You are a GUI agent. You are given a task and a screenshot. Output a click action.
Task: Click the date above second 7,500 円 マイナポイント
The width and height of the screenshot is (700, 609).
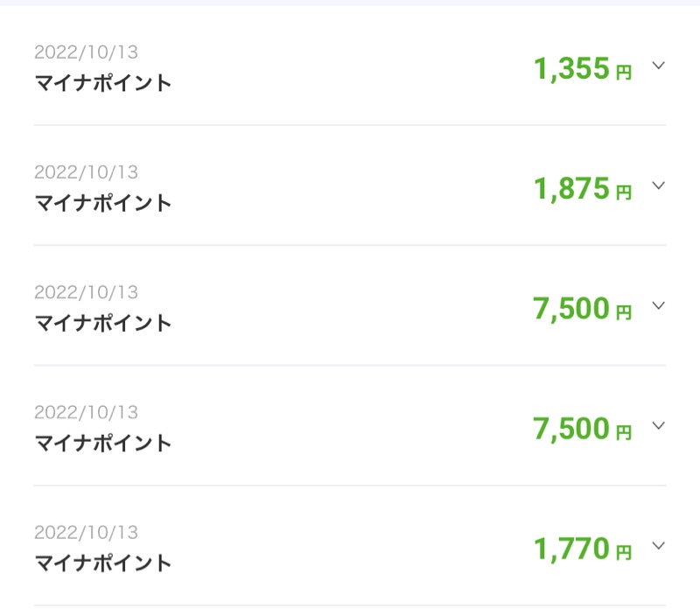point(86,413)
